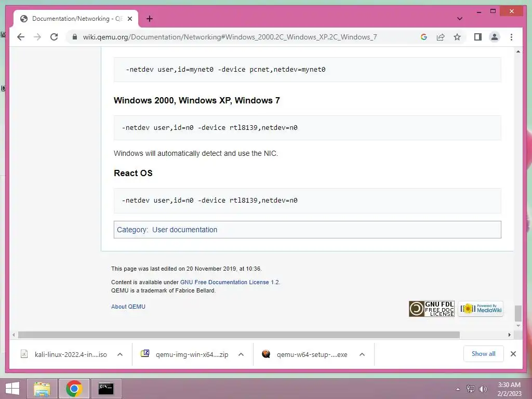Open the Chrome three-dot menu
Screen dimensions: 532x399
point(511,37)
